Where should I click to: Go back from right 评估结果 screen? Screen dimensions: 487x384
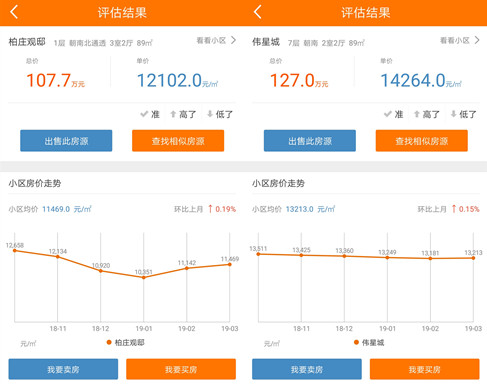[257, 12]
